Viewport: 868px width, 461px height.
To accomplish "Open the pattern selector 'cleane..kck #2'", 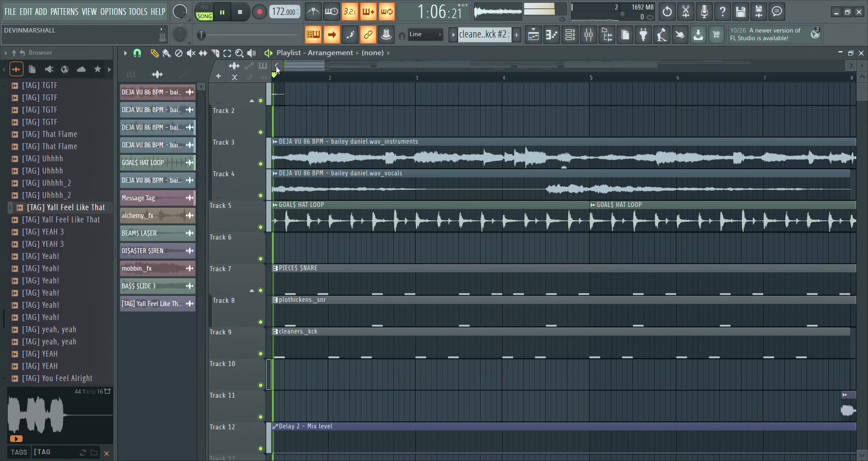I will click(x=485, y=35).
